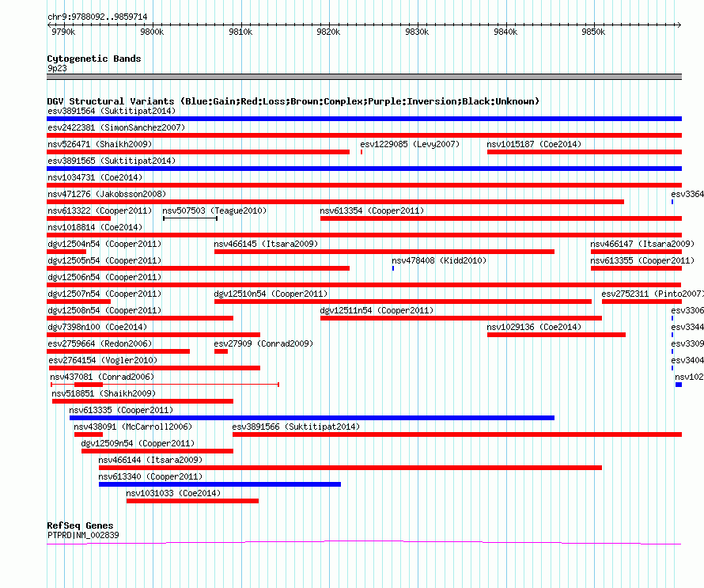Viewport: 704px width, 588px height.
Task: Select nsv613322 (Cooper2011) label
Action: pyautogui.click(x=100, y=211)
